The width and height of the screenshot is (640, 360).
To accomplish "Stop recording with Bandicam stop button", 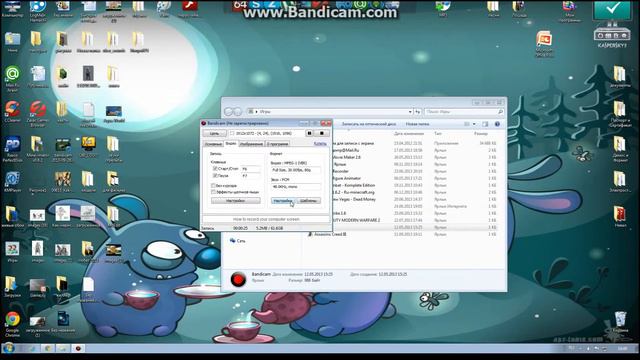I will (x=322, y=133).
